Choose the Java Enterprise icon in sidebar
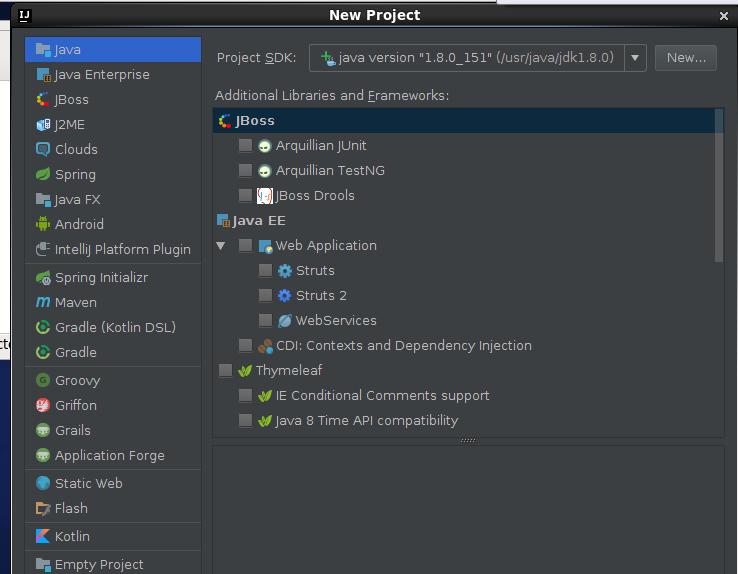 [43, 74]
